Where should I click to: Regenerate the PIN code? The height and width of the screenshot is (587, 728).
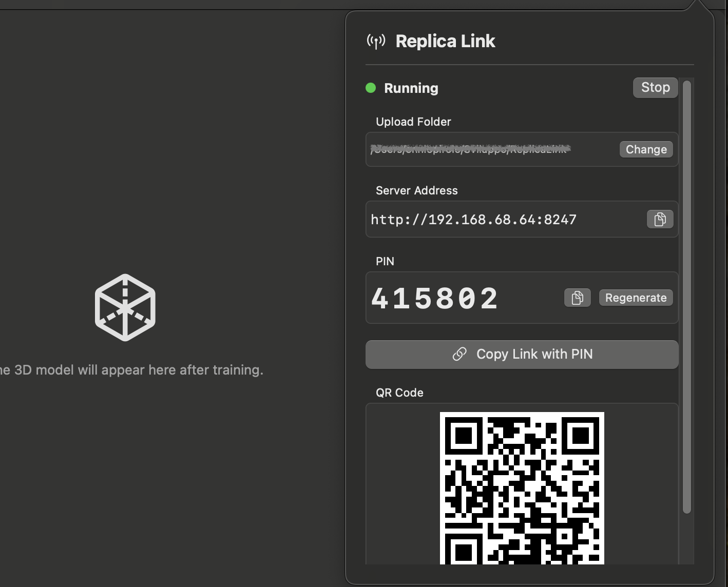click(636, 298)
